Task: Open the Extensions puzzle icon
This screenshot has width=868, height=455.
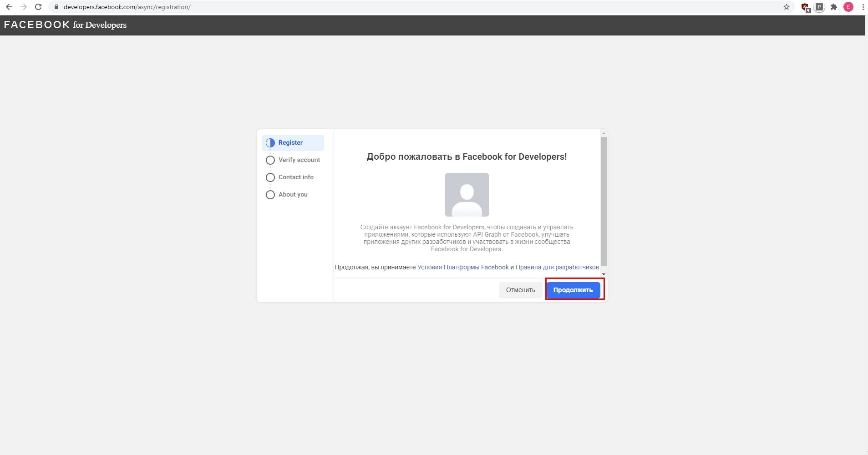Action: (834, 7)
